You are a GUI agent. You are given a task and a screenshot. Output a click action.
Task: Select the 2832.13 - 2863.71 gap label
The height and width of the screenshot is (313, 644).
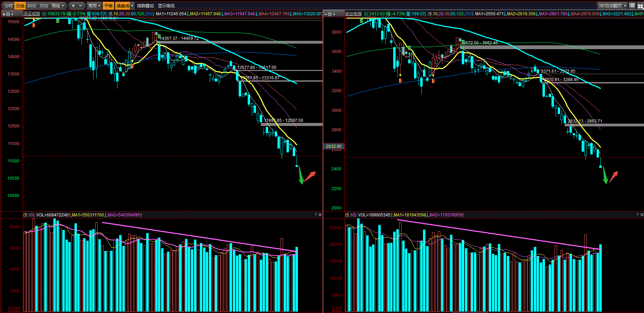tap(585, 121)
